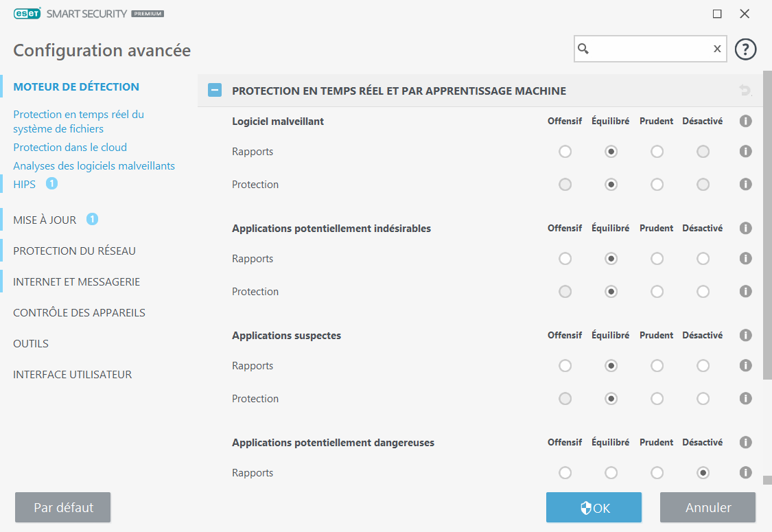Set Applications suspectes Rapports to Offensif
Viewport: 772px width, 532px height.
pos(565,365)
